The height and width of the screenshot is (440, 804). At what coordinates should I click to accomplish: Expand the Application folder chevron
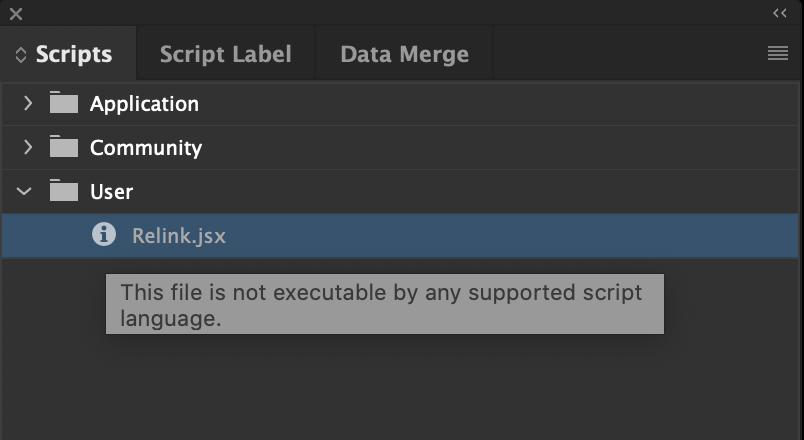pyautogui.click(x=28, y=103)
